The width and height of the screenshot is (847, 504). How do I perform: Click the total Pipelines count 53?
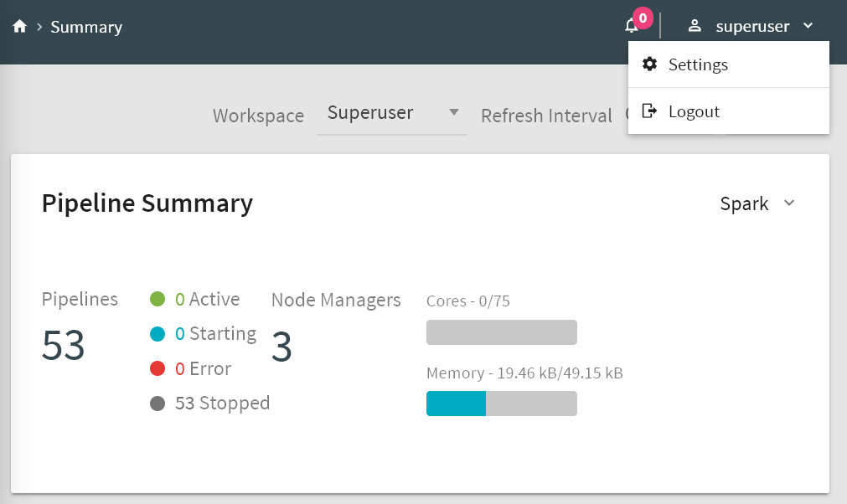click(x=64, y=345)
